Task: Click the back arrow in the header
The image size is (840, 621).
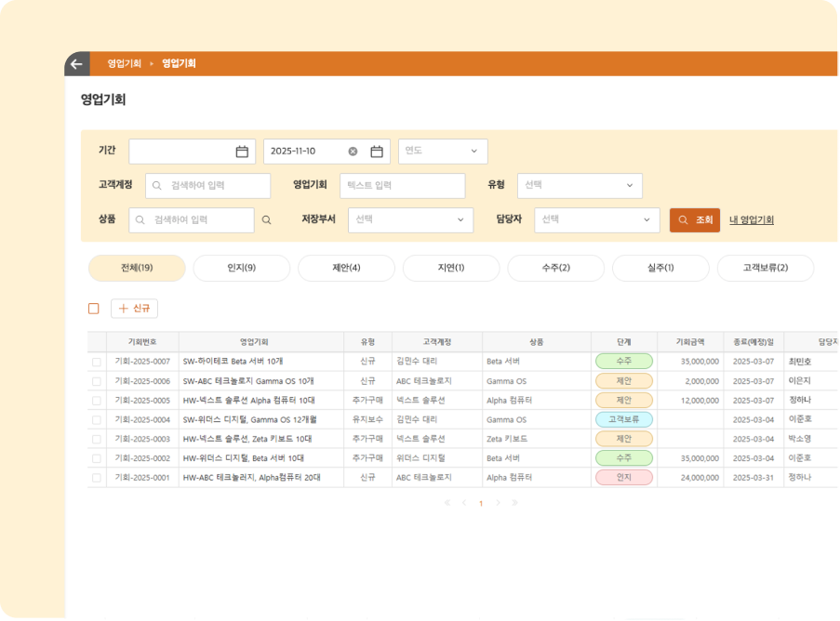Action: pos(76,64)
